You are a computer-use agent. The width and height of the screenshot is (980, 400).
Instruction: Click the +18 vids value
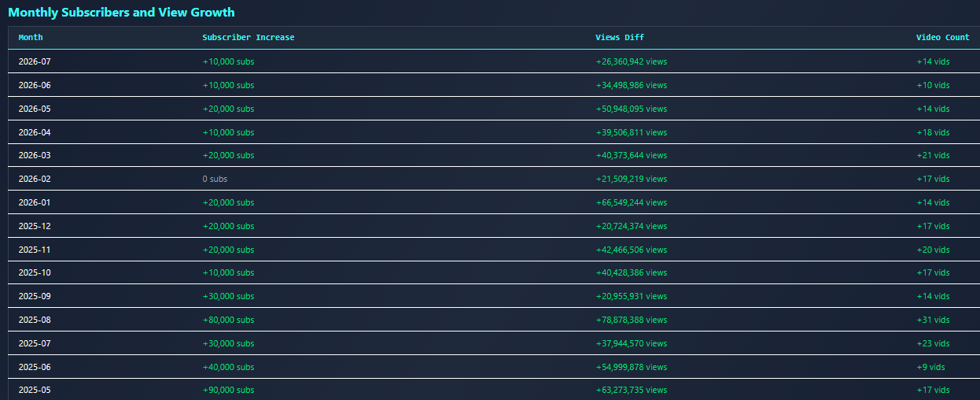tap(933, 132)
